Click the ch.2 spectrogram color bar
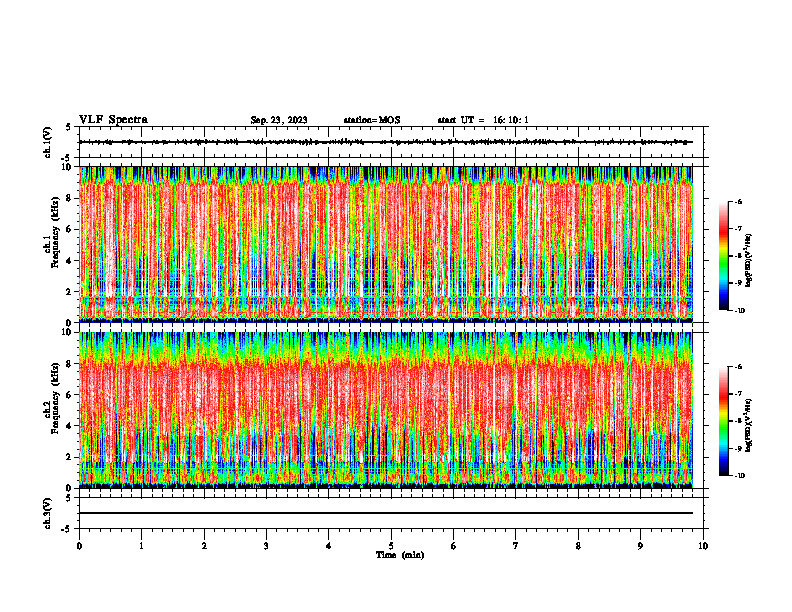792x612 pixels. click(723, 421)
